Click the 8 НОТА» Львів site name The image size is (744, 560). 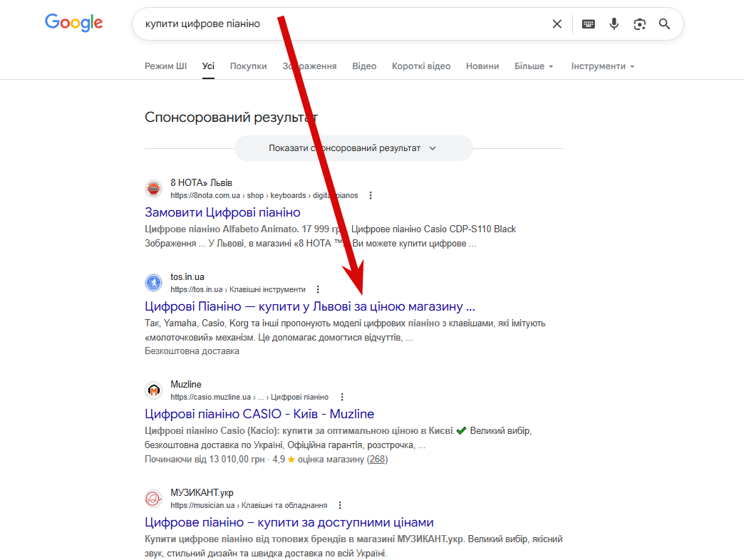pyautogui.click(x=201, y=182)
